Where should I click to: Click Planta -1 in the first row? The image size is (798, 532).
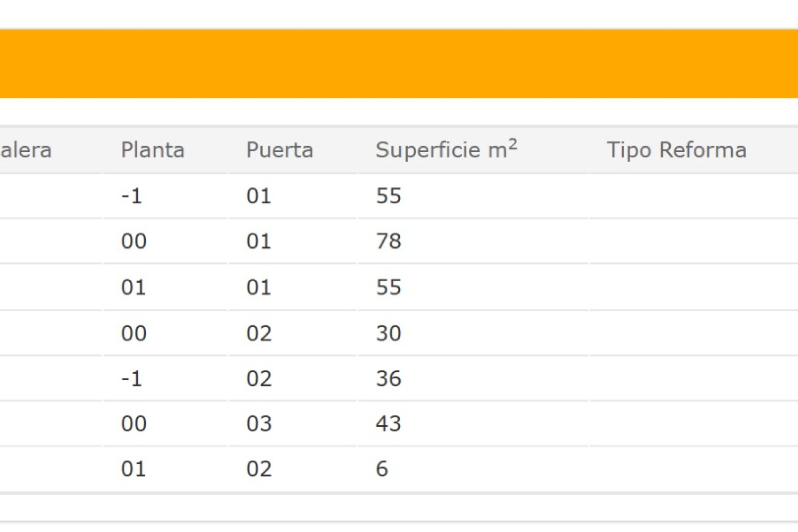(132, 196)
